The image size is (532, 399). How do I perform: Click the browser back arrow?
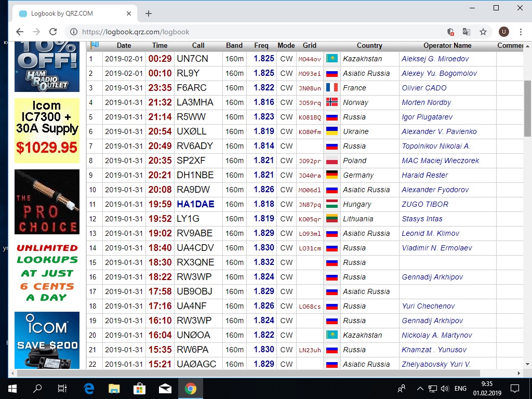pos(20,32)
